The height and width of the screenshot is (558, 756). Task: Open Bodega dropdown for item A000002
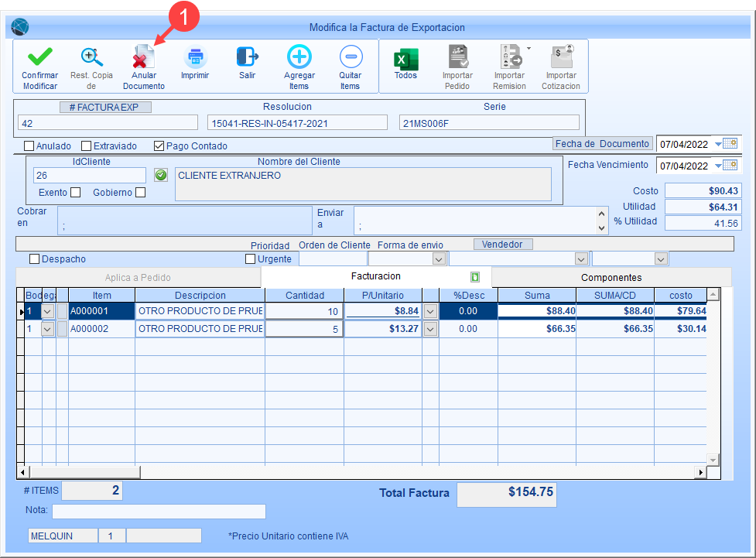click(47, 329)
